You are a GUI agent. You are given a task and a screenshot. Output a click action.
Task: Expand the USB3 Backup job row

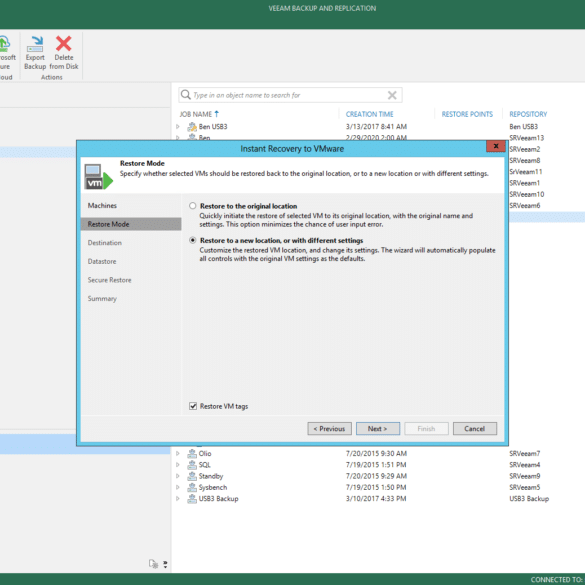tap(178, 499)
